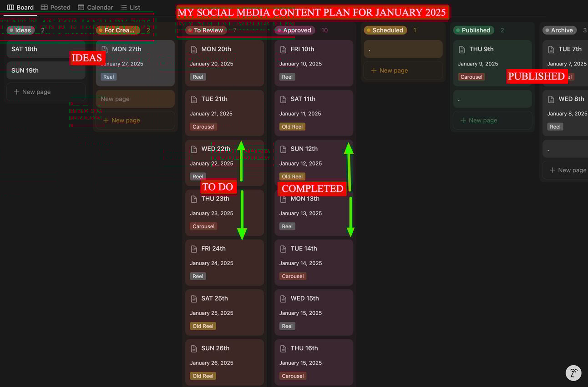
Task: Click the page icon on MON 20th card
Action: coord(193,49)
